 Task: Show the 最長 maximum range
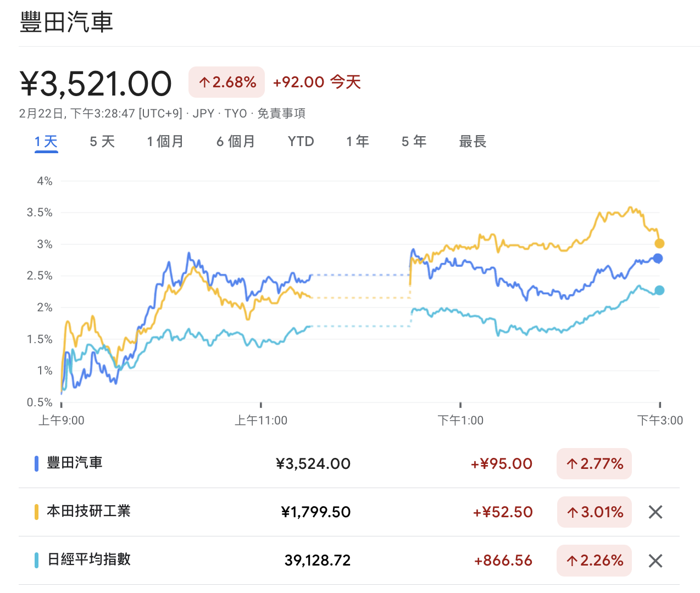[473, 142]
